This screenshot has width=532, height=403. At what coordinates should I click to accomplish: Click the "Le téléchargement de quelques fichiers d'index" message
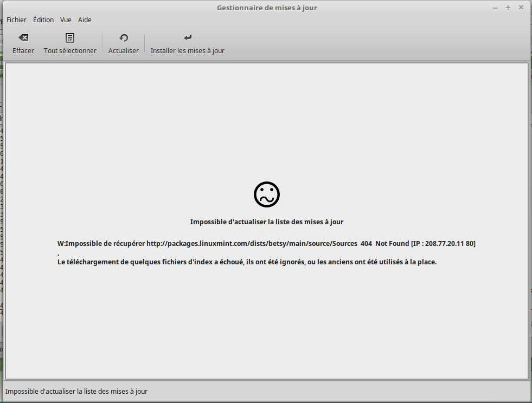[x=247, y=262]
